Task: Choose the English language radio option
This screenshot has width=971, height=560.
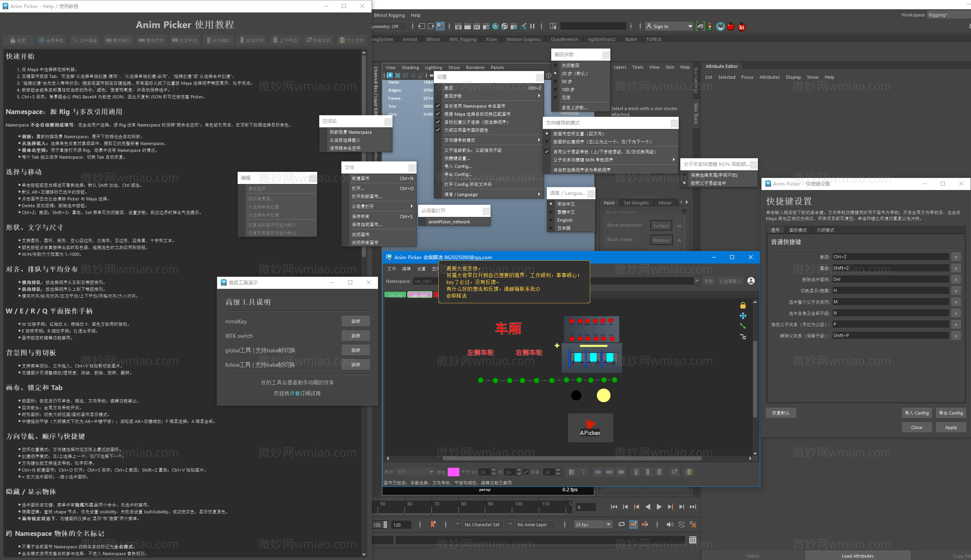Action: click(551, 220)
